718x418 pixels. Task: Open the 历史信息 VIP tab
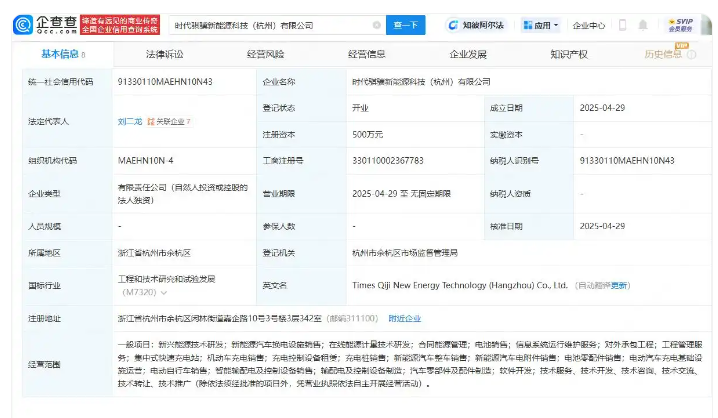(663, 54)
